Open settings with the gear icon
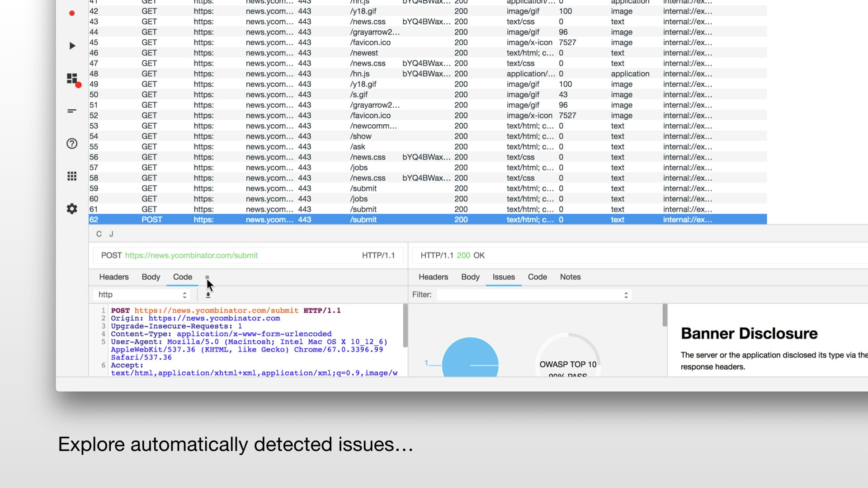The height and width of the screenshot is (488, 868). pos(71,208)
